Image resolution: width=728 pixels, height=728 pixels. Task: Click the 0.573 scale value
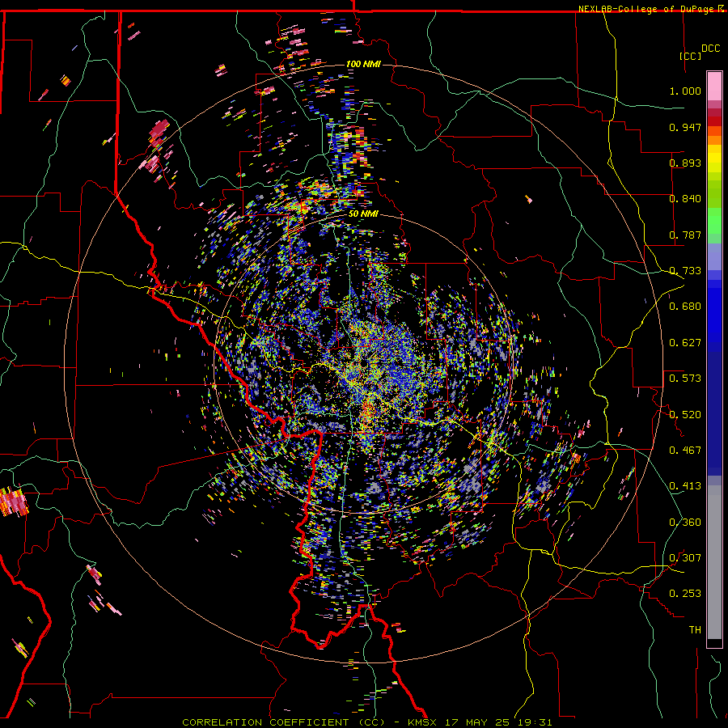click(x=685, y=379)
